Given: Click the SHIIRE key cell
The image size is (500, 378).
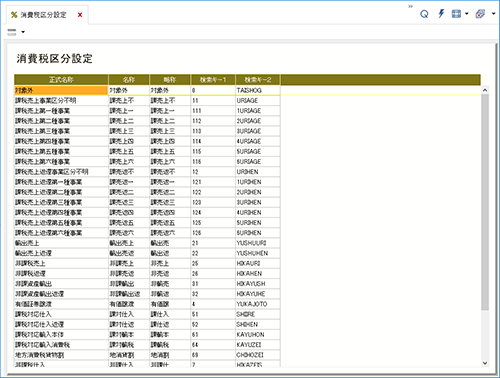Looking at the screenshot, I should tap(258, 314).
